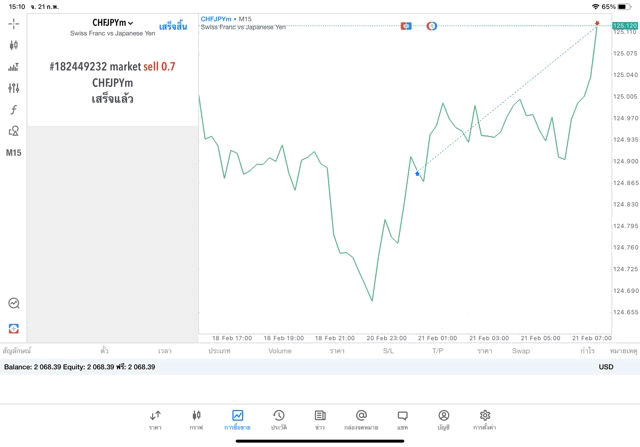Switch to the History tab
Screen dimensions: 640x447
pyautogui.click(x=279, y=419)
